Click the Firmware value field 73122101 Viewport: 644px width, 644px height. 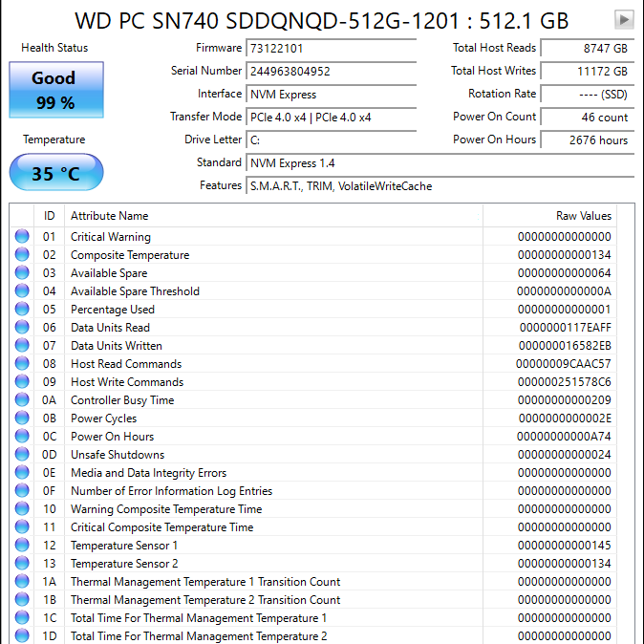[331, 48]
